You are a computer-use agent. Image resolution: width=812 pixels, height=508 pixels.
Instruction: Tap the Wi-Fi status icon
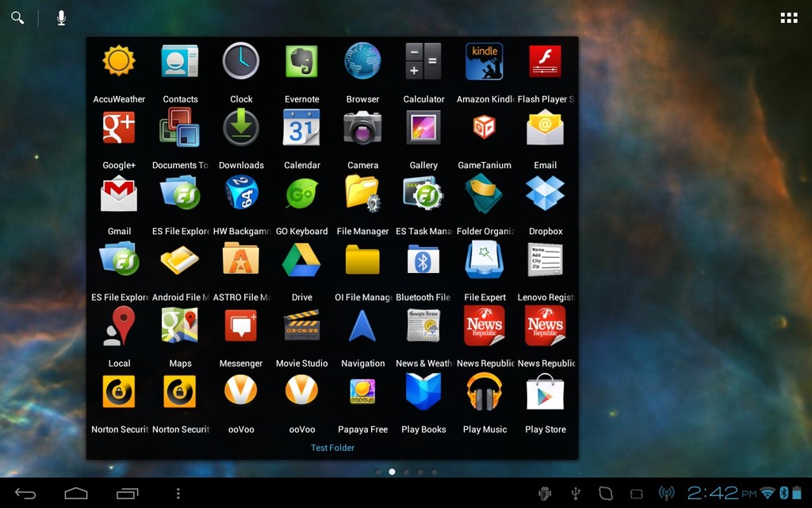coord(768,492)
